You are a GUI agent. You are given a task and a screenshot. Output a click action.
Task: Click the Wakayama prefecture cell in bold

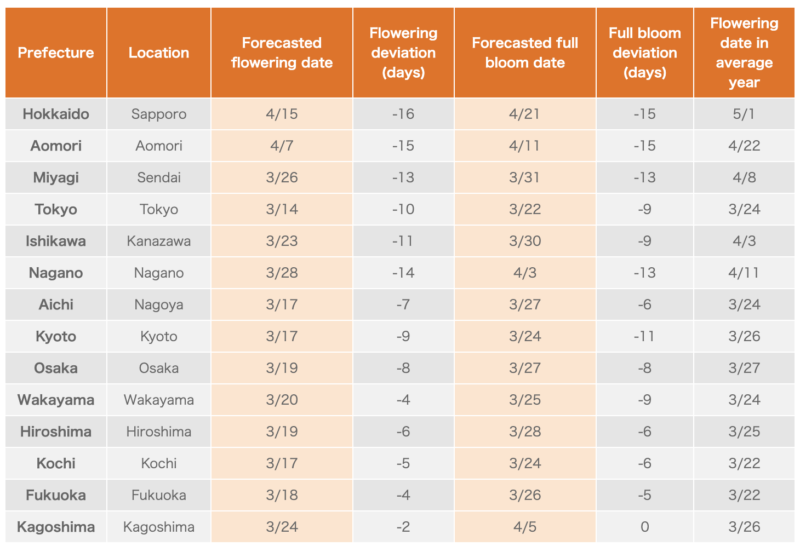[56, 400]
